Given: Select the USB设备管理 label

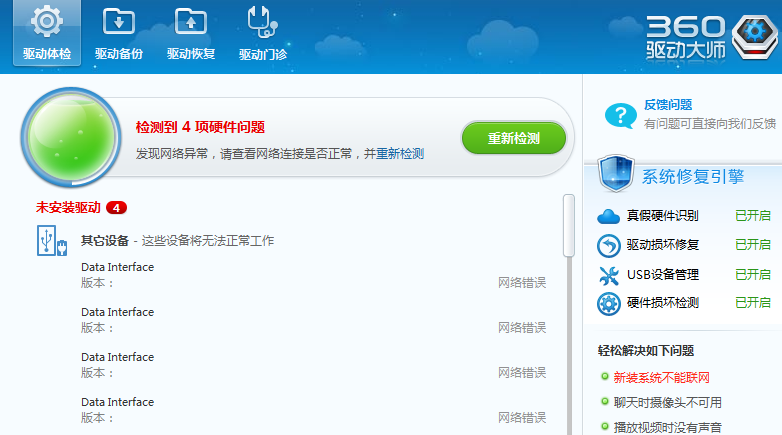Looking at the screenshot, I should [662, 274].
